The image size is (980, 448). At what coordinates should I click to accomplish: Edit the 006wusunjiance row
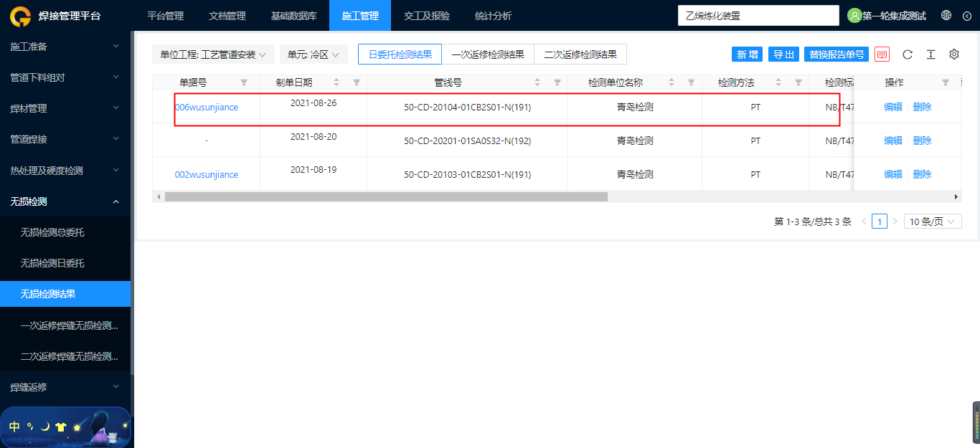tap(893, 108)
